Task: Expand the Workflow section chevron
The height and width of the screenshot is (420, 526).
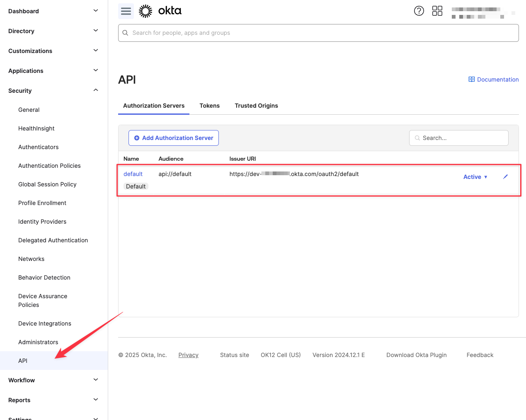Action: tap(96, 380)
